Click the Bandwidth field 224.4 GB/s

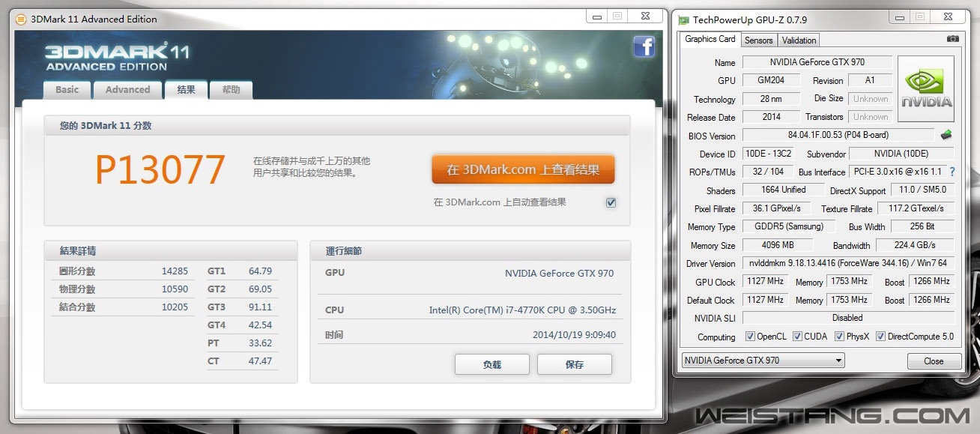(915, 245)
